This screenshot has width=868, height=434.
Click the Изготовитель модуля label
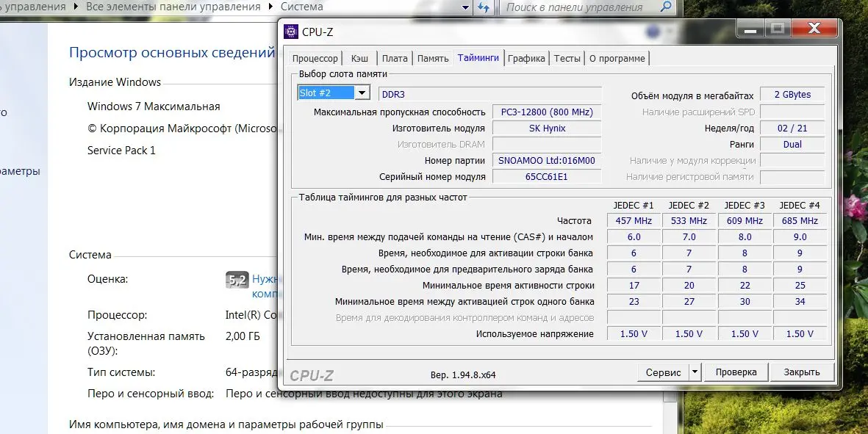pos(439,129)
